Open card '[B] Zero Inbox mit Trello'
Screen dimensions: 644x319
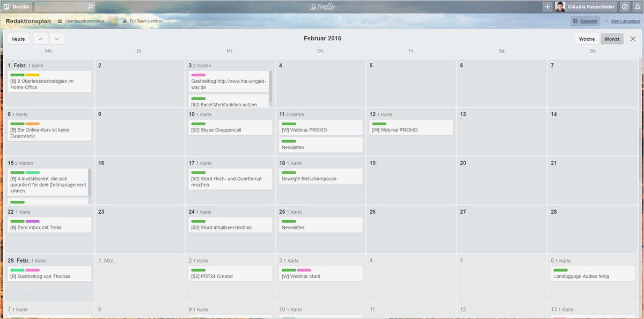pos(49,225)
